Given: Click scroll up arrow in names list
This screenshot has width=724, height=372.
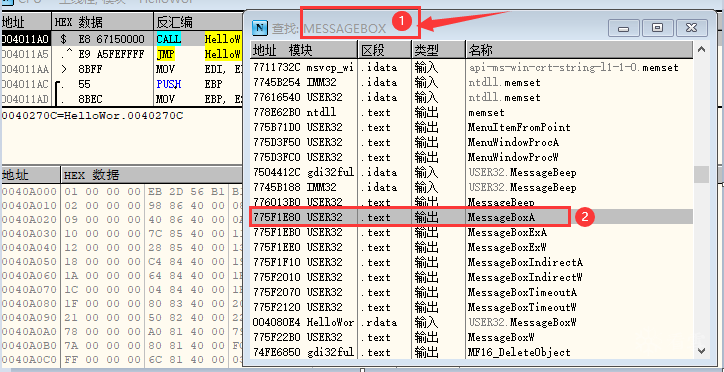Looking at the screenshot, I should [x=701, y=48].
